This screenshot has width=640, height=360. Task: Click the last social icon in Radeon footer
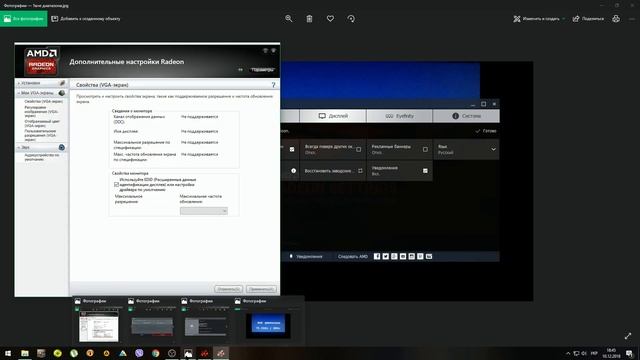point(429,256)
